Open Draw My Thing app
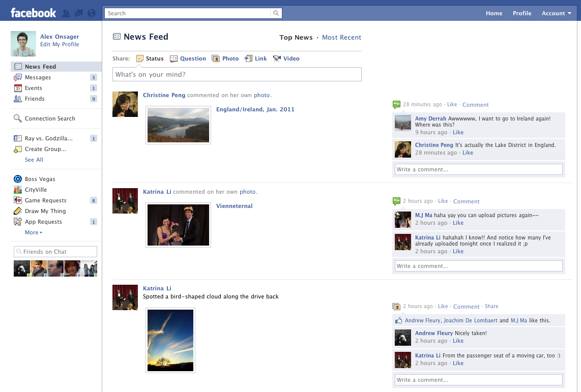 (45, 211)
